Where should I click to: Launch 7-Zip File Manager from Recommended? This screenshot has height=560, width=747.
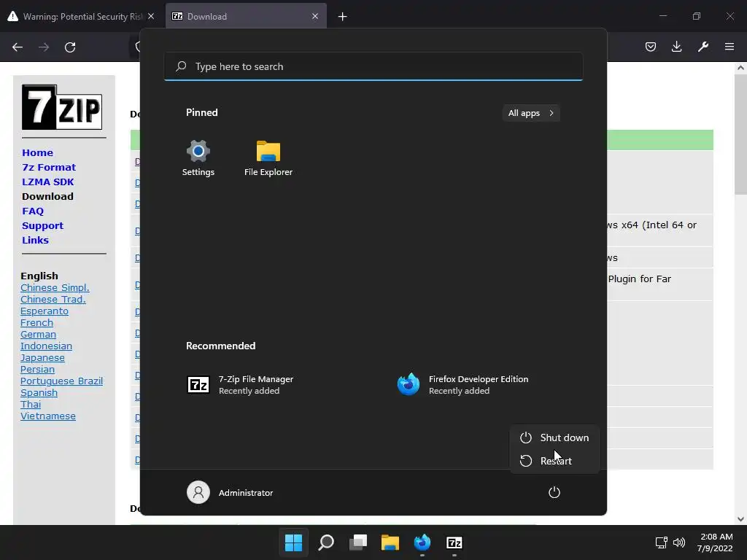point(240,385)
